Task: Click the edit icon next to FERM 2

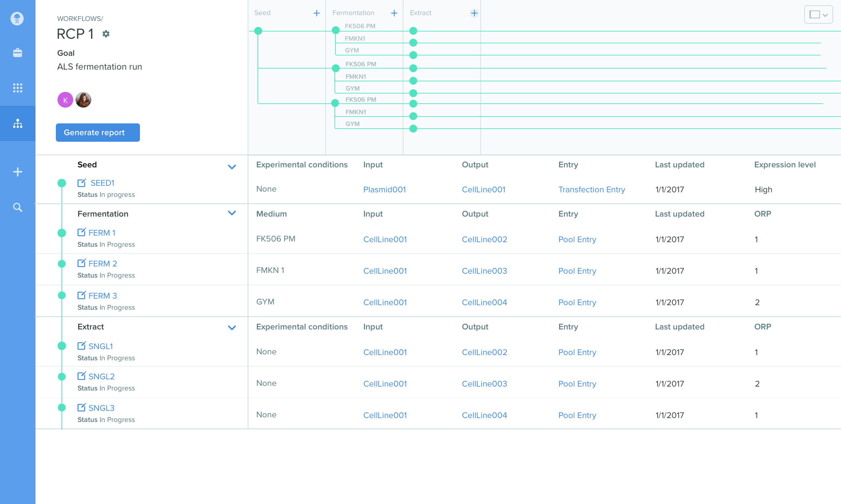Action: coord(81,263)
